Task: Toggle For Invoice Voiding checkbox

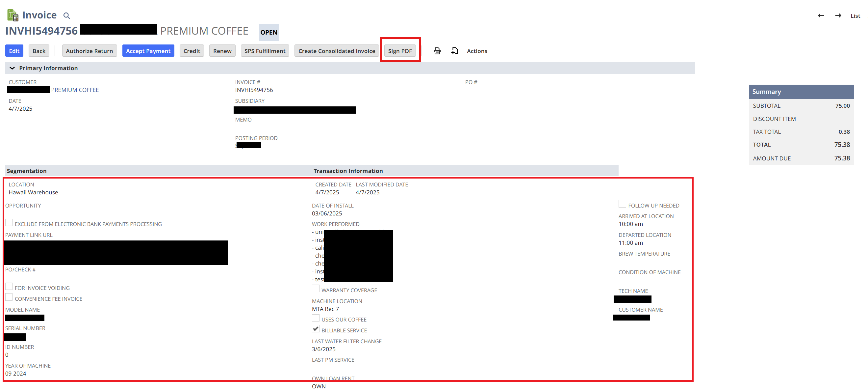Action: pos(9,286)
